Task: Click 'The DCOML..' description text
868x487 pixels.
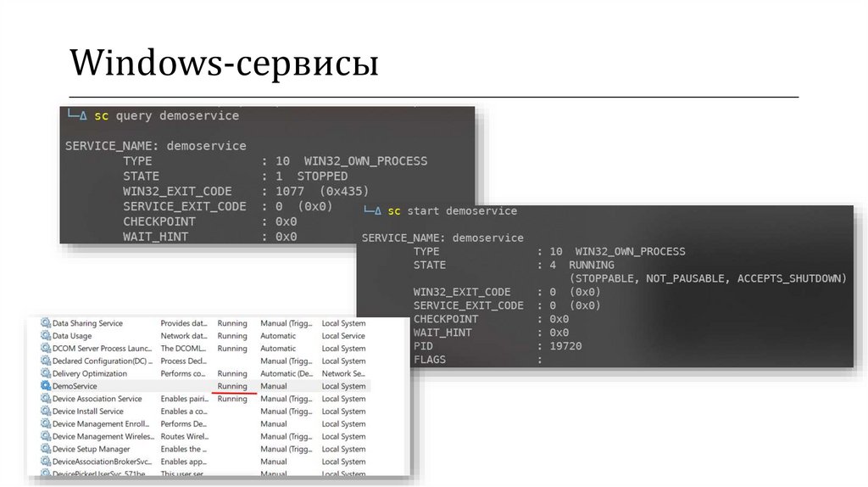Action: (x=183, y=349)
